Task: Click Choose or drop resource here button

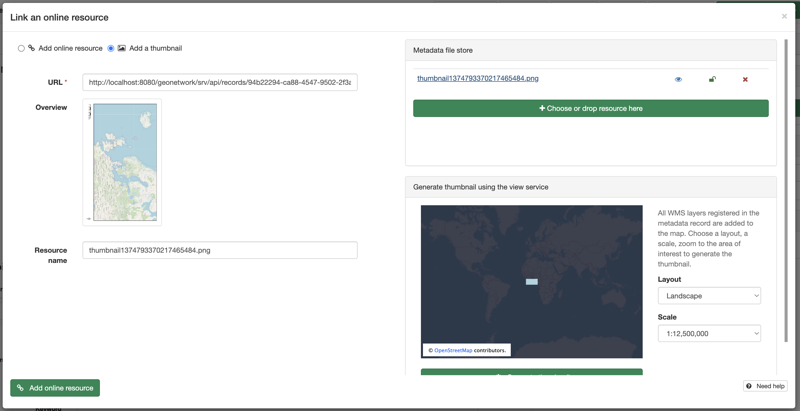Action: pos(591,108)
